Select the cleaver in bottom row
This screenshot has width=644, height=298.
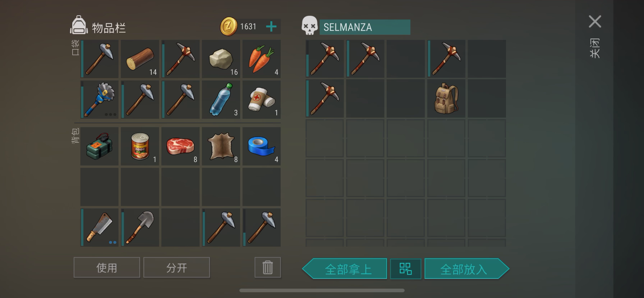99,227
